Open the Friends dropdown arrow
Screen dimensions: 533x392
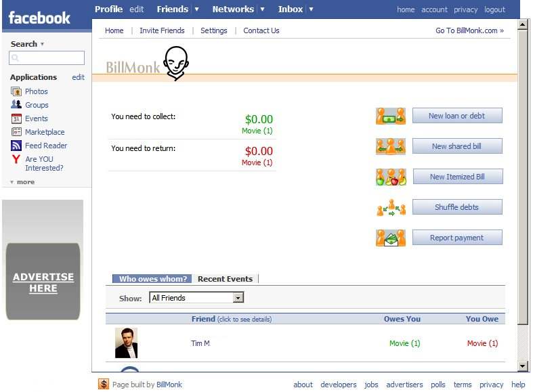tap(196, 9)
